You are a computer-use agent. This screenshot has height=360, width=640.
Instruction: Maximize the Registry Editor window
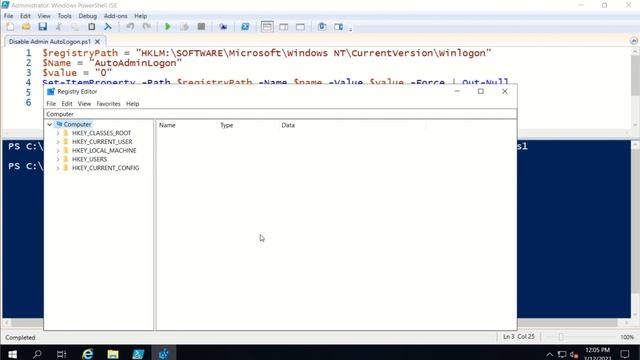point(481,91)
